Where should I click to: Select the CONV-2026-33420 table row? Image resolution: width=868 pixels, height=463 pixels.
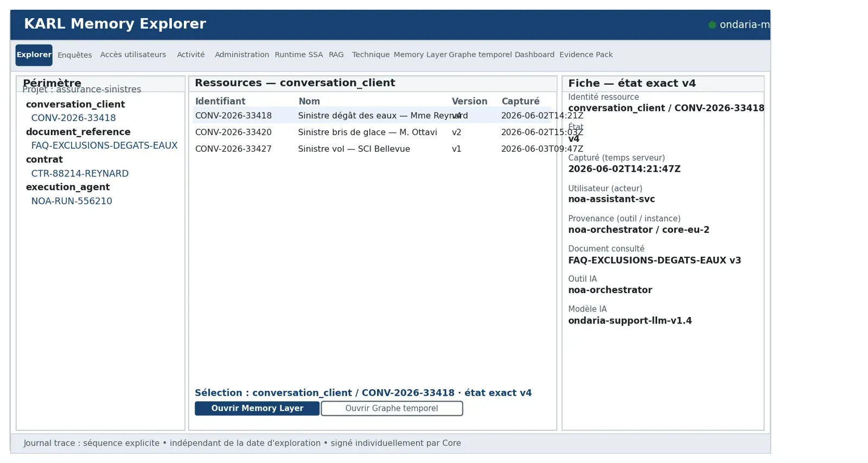(372, 132)
